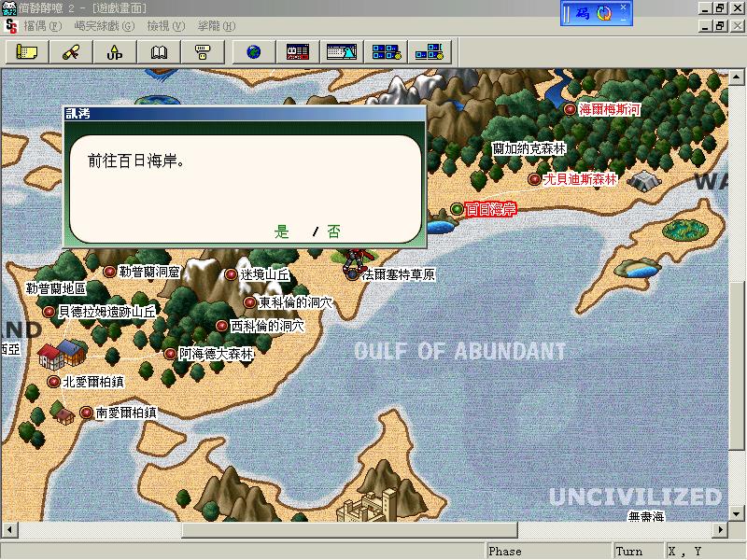The width and height of the screenshot is (747, 560).
Task: Click the Turn status bar field
Action: tap(638, 551)
